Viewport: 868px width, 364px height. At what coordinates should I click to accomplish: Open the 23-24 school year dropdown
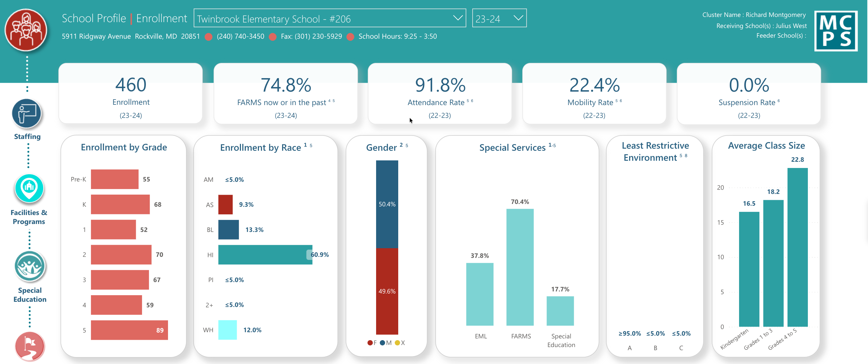(499, 18)
